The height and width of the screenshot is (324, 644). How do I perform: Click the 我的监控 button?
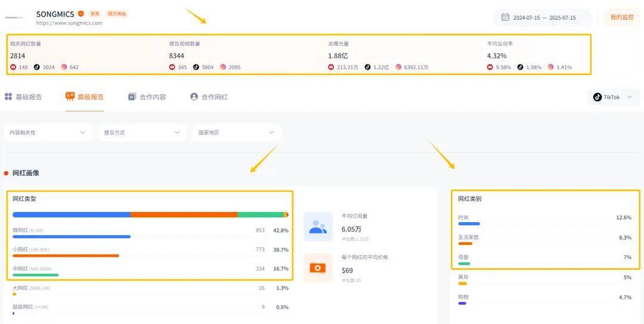[622, 17]
